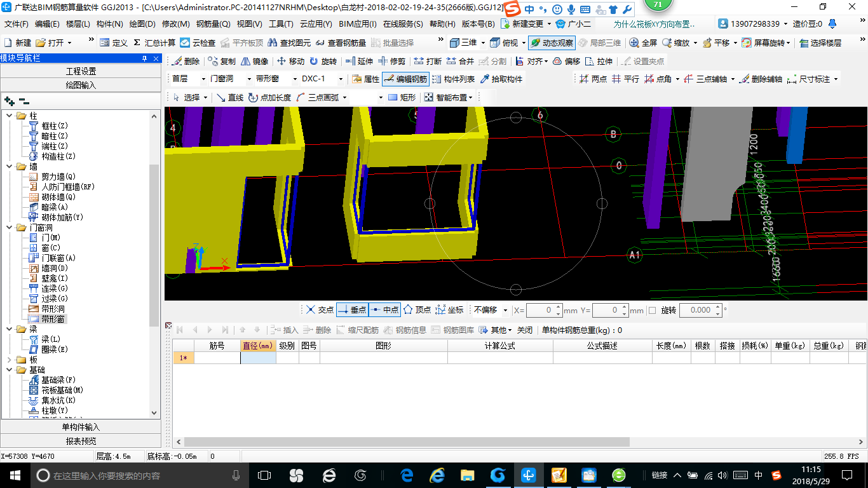Open the 首层 floor dropdown
The image size is (868, 488).
[x=203, y=79]
